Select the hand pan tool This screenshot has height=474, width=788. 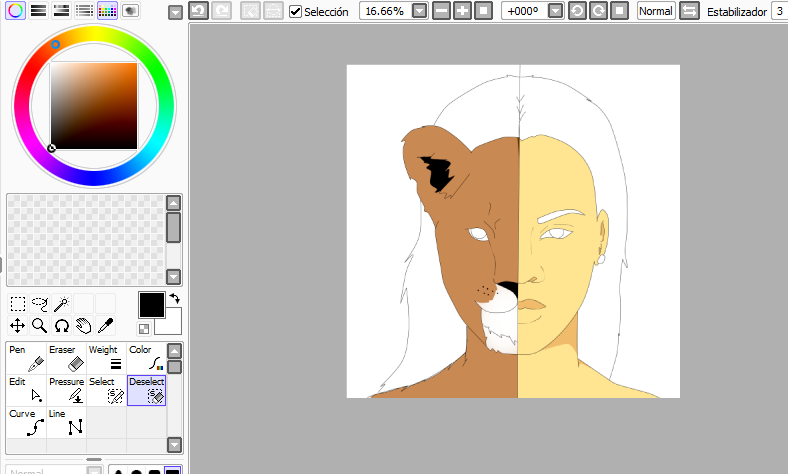point(83,326)
